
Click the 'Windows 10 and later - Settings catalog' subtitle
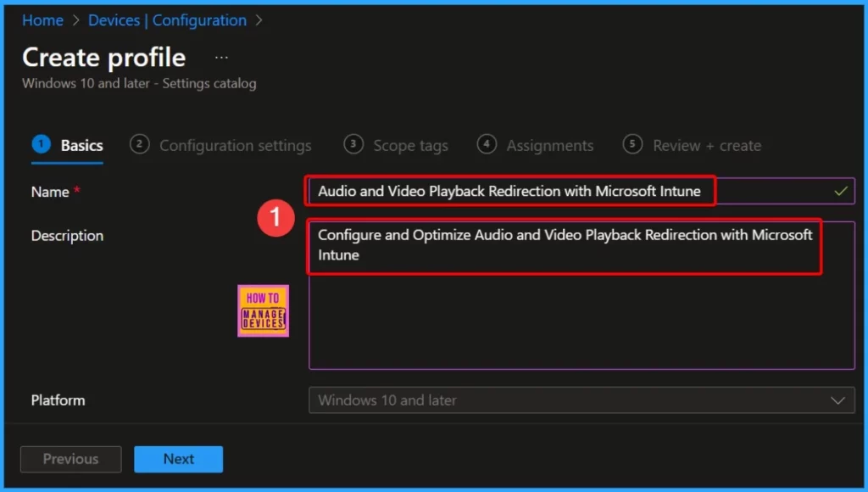139,84
